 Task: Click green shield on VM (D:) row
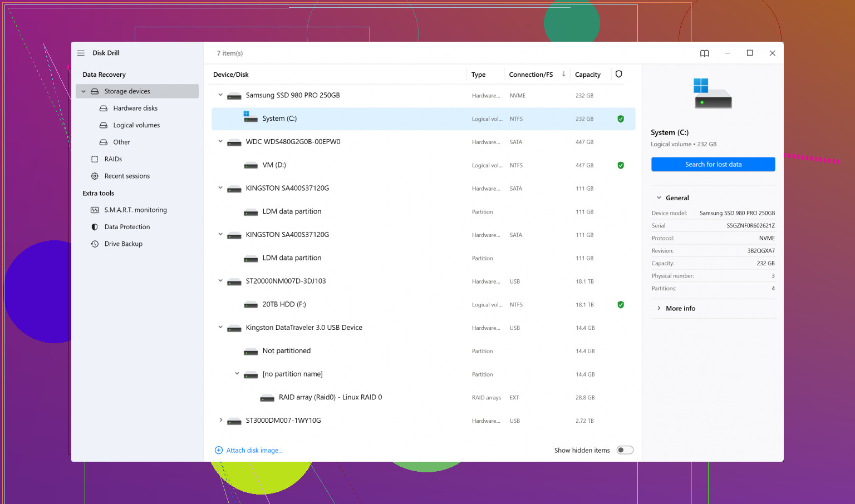tap(620, 165)
